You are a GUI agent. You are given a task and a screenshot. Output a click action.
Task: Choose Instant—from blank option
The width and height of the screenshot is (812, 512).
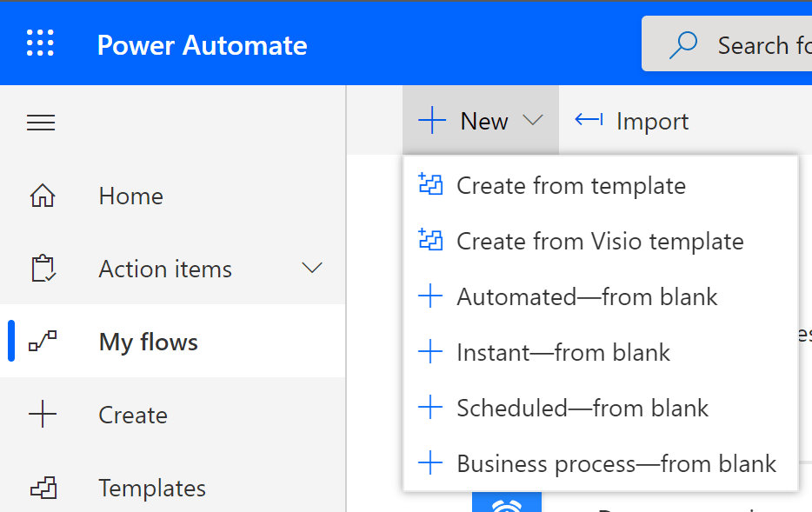tap(562, 353)
